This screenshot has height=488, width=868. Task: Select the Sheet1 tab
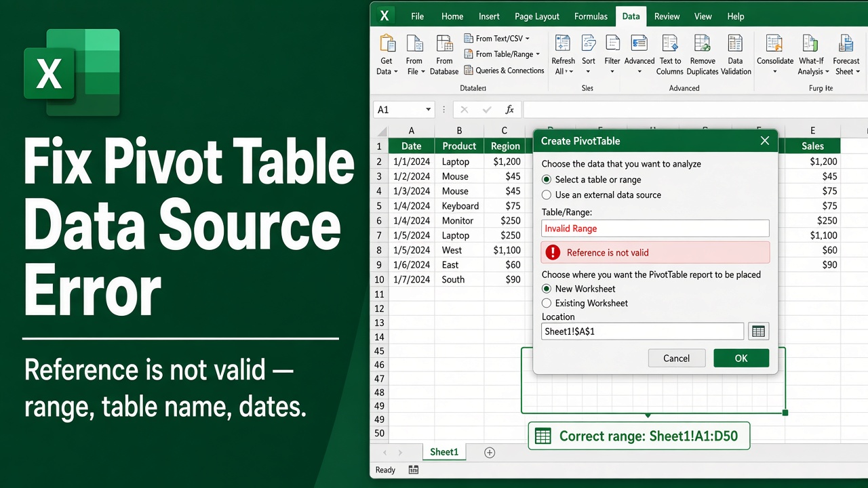pyautogui.click(x=444, y=452)
